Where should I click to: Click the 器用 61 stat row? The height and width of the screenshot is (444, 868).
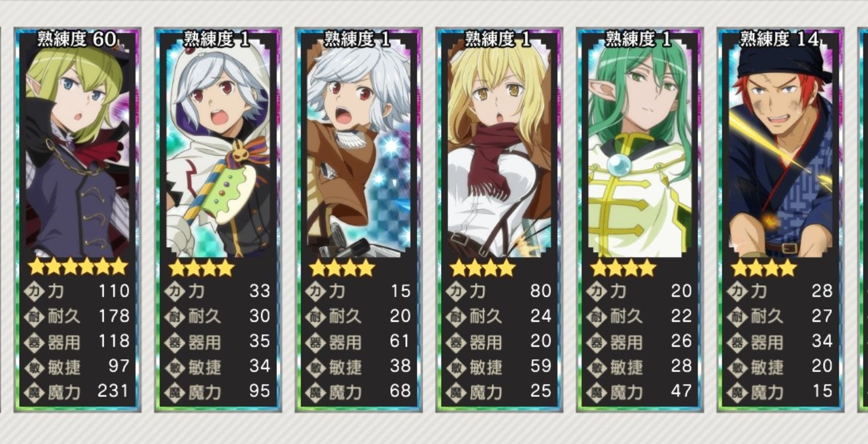click(x=359, y=342)
